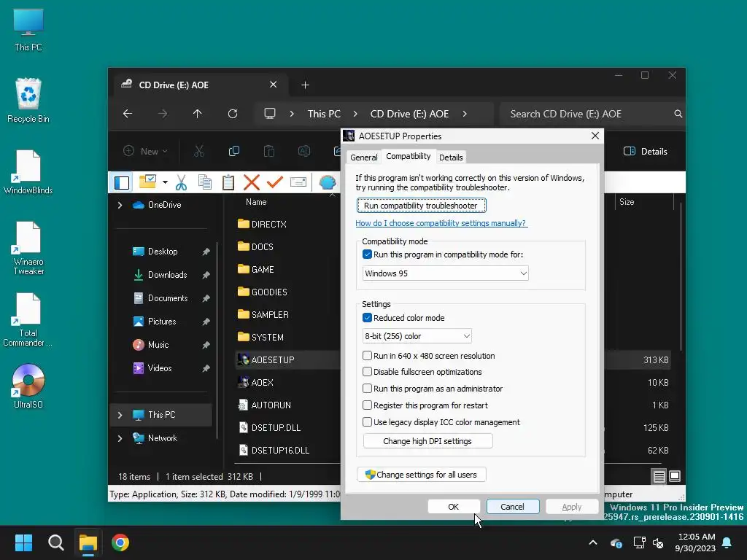Viewport: 747px width, 560px height.
Task: Expand breadcrumb chevron after CD Drive (E:) AOE
Action: (x=465, y=114)
